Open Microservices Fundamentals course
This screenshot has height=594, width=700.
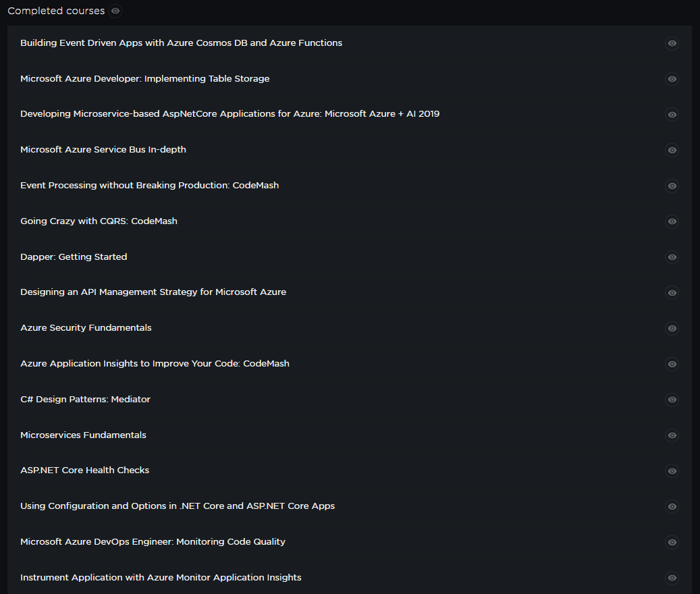point(83,435)
